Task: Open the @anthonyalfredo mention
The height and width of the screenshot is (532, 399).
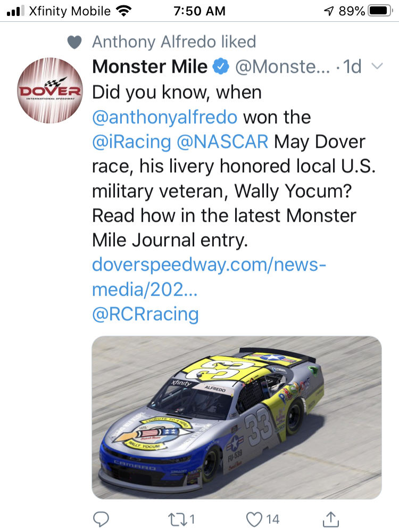Action: [x=165, y=117]
